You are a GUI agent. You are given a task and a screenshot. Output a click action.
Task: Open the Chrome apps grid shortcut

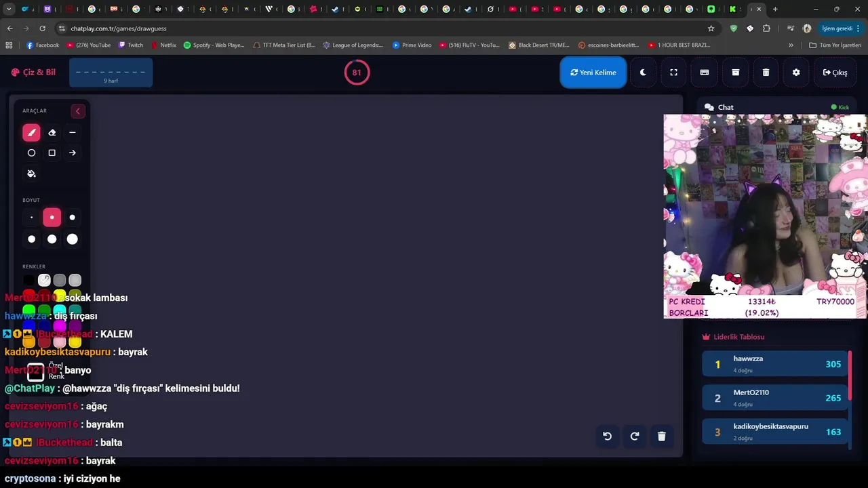click(x=9, y=45)
